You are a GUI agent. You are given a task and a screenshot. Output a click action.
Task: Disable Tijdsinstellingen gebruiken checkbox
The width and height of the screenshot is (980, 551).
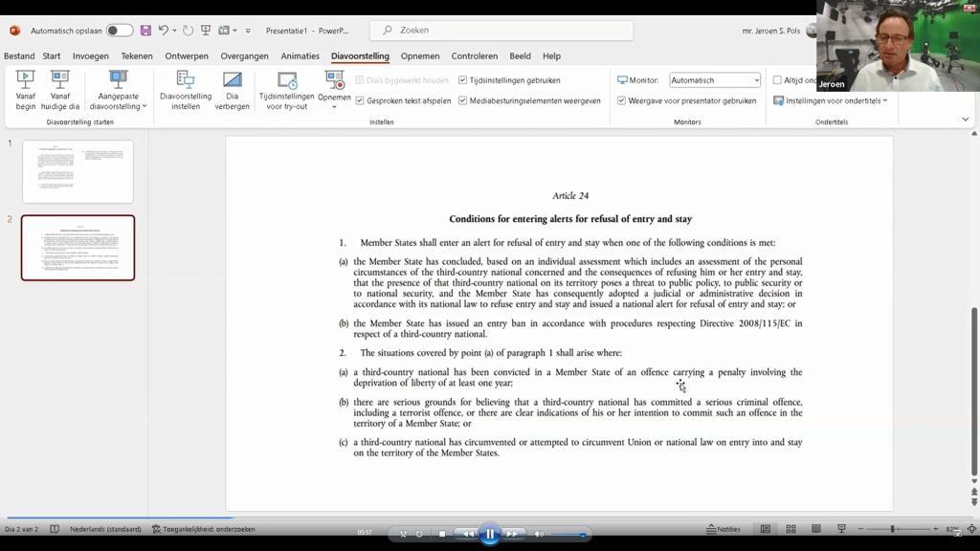[x=463, y=80]
